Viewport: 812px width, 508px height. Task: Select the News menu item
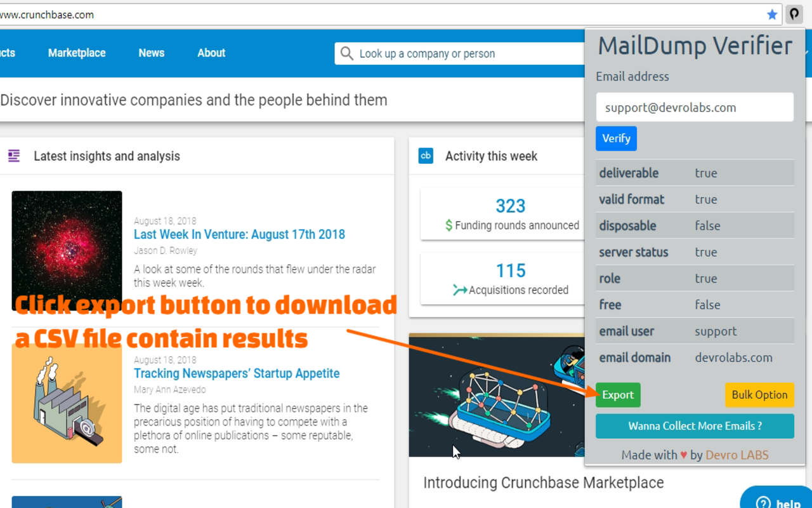(151, 53)
